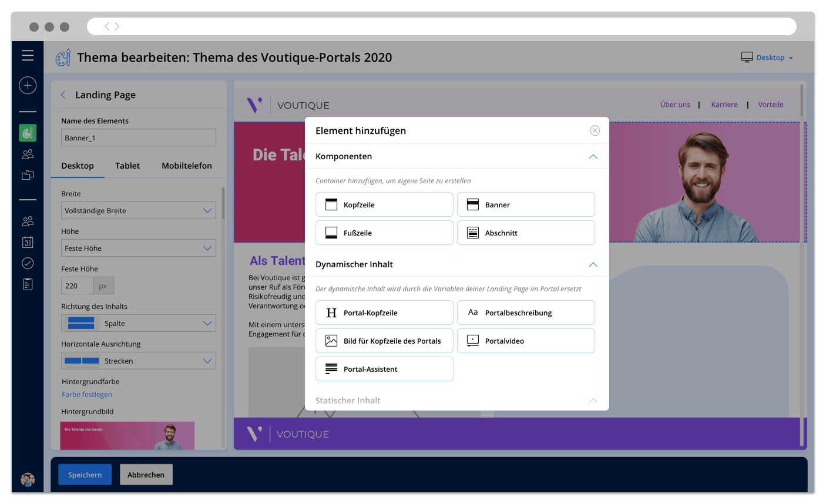Click the px unit label

(103, 285)
